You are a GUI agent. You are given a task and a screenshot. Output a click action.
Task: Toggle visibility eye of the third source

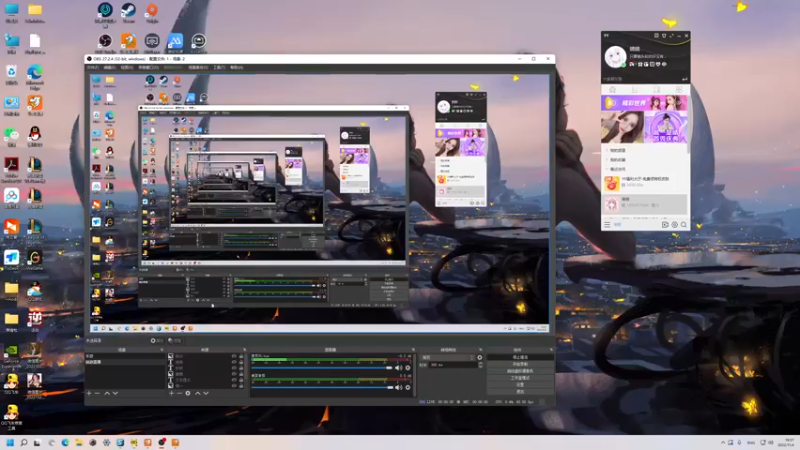(234, 368)
